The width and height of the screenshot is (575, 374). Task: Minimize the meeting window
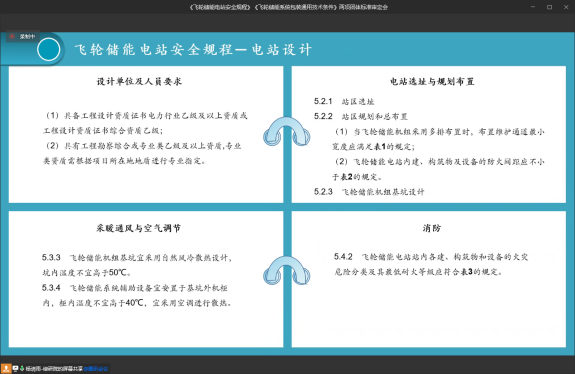[533, 7]
